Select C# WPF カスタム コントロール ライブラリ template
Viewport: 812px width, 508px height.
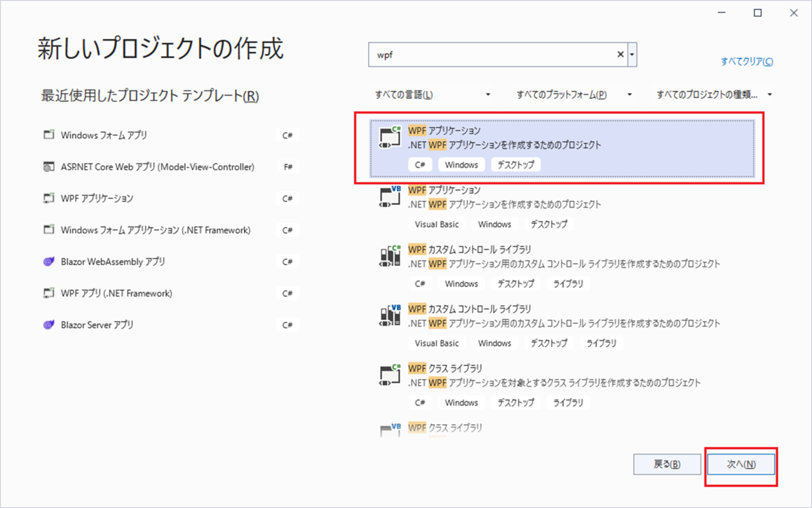point(562,267)
